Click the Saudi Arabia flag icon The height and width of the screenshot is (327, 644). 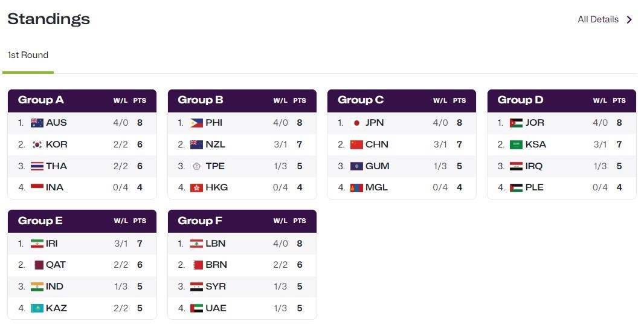516,144
